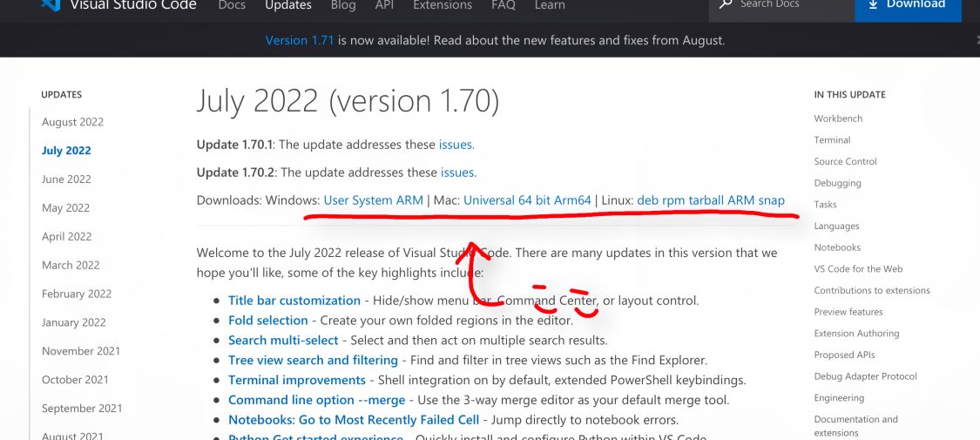
Task: Jump to Contributions to extensions section
Action: click(872, 291)
